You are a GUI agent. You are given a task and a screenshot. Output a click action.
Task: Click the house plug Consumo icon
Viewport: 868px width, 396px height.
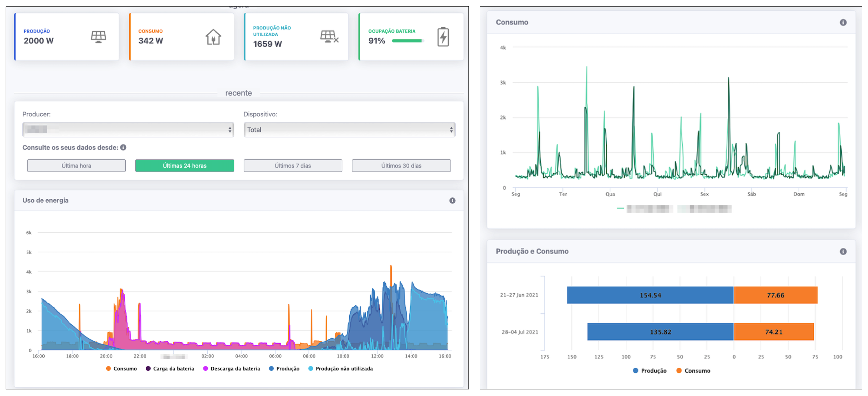[213, 37]
